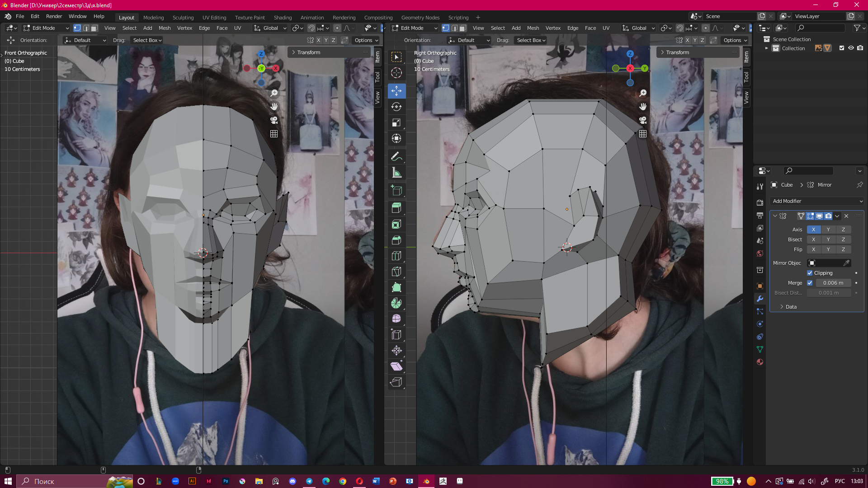Toggle the Merge checkbox
Screen dimensions: 868x488
(810, 283)
